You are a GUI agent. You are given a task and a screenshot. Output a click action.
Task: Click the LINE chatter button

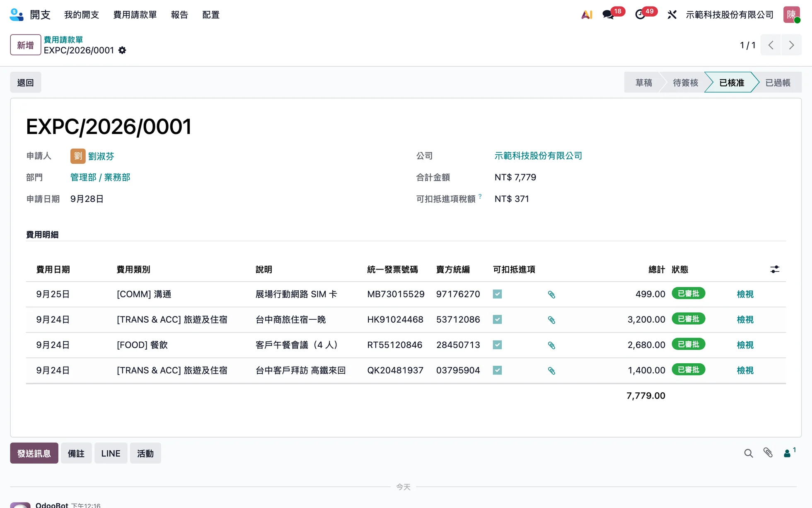pyautogui.click(x=111, y=453)
